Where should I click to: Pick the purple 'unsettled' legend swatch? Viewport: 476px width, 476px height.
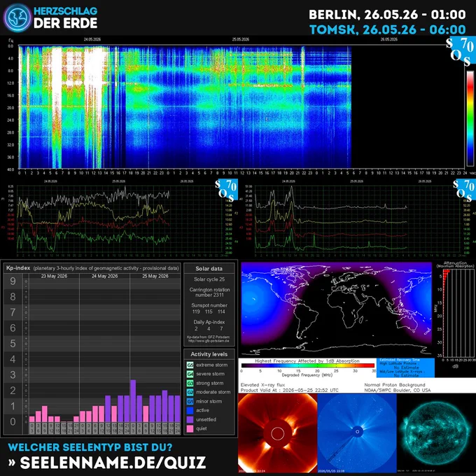[190, 419]
